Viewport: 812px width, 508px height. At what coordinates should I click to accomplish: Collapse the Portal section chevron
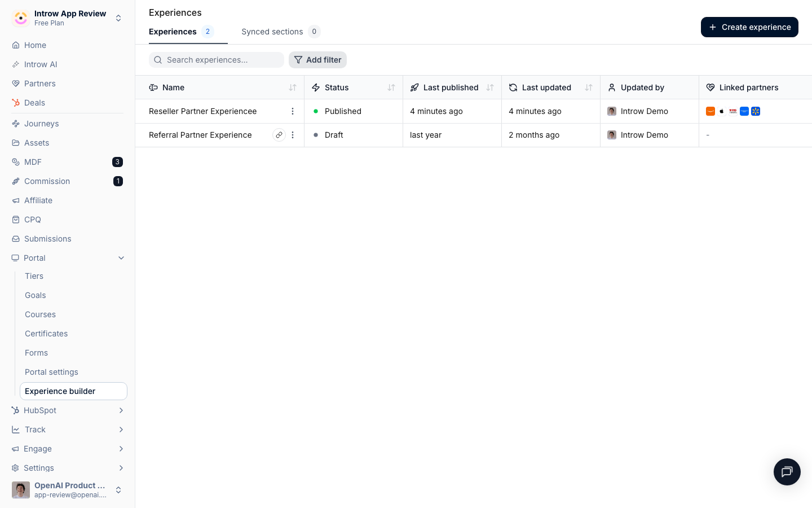point(121,258)
